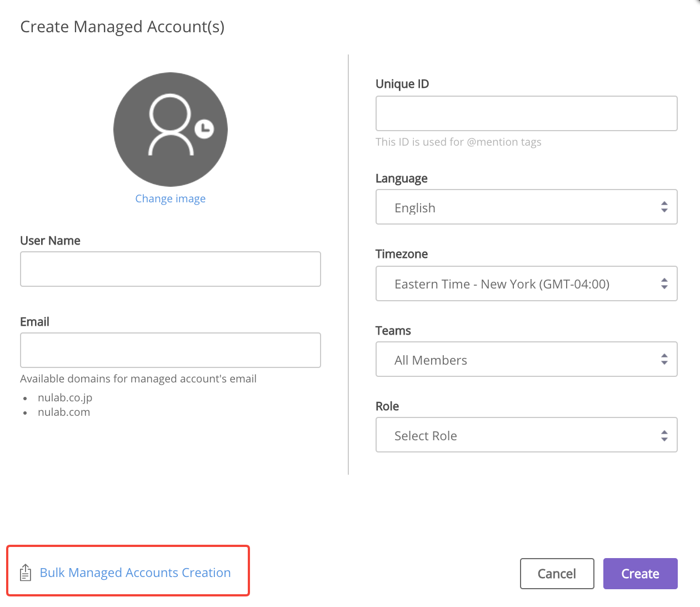The height and width of the screenshot is (607, 700).
Task: Click the Cancel button
Action: (557, 574)
